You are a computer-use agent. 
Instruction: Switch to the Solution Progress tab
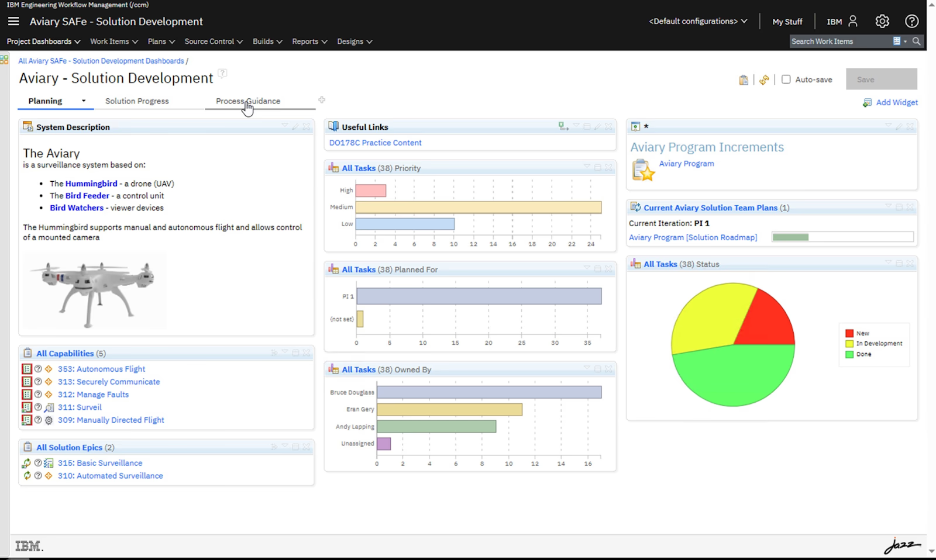(137, 101)
